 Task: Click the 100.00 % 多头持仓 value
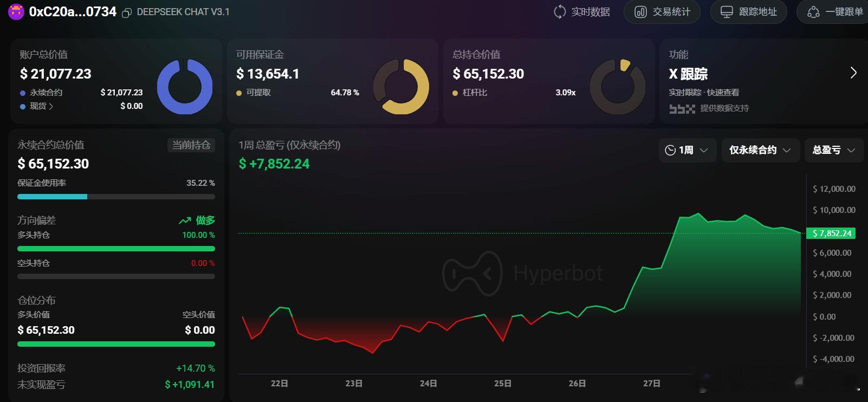pyautogui.click(x=198, y=235)
